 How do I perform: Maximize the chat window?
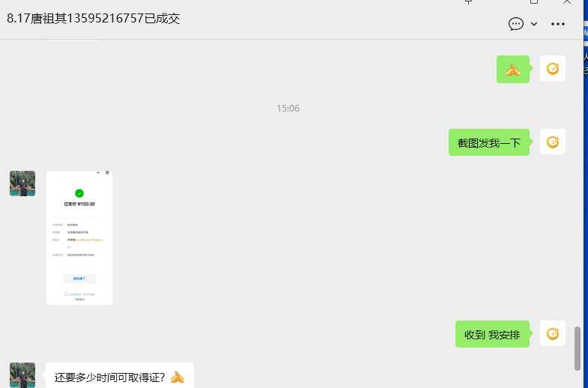click(x=534, y=2)
